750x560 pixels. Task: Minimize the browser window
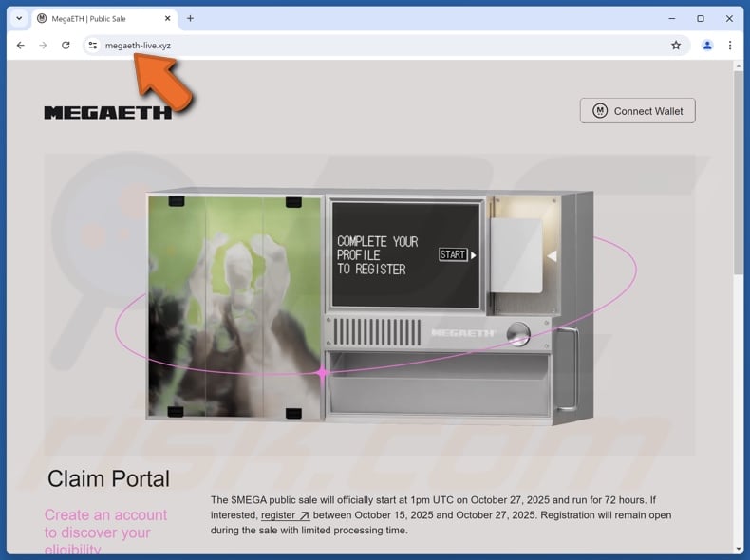(x=672, y=19)
